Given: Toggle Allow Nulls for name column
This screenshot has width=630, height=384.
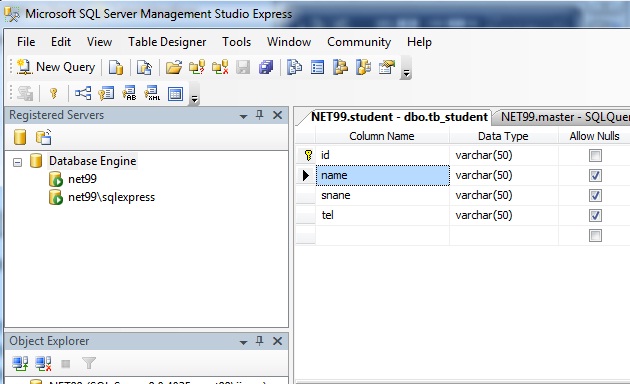Looking at the screenshot, I should tap(595, 175).
